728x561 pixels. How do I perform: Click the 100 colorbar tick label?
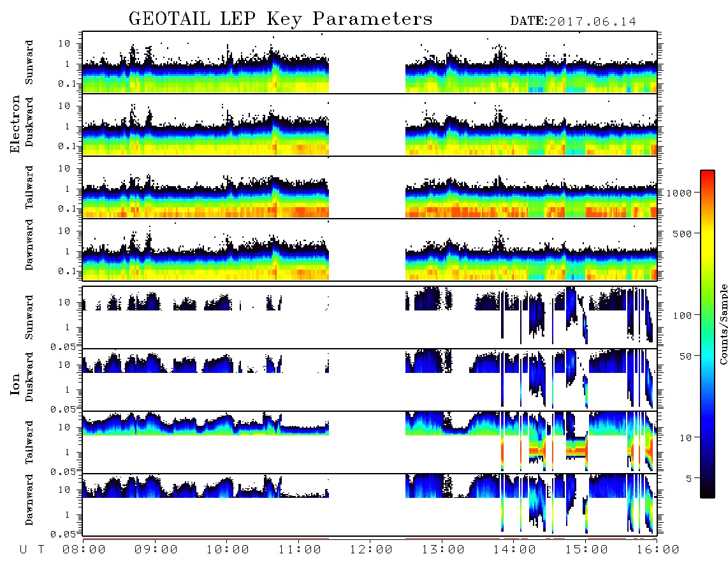(682, 316)
